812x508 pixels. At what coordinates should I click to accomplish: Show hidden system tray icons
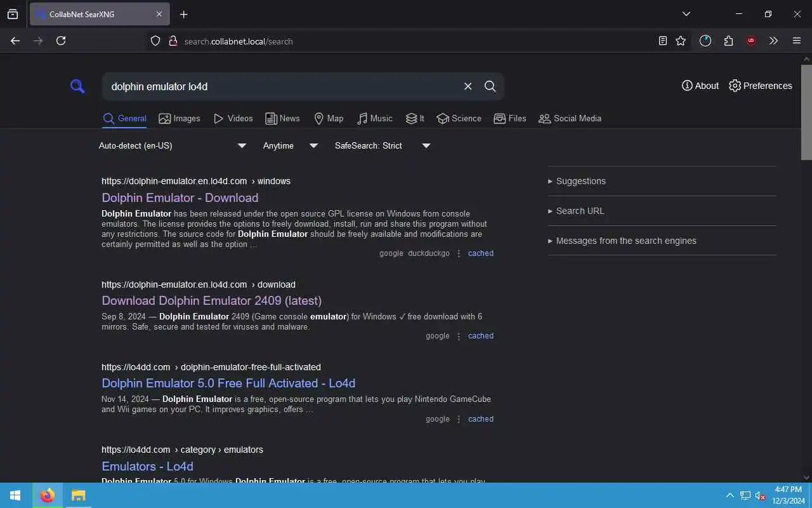point(730,495)
